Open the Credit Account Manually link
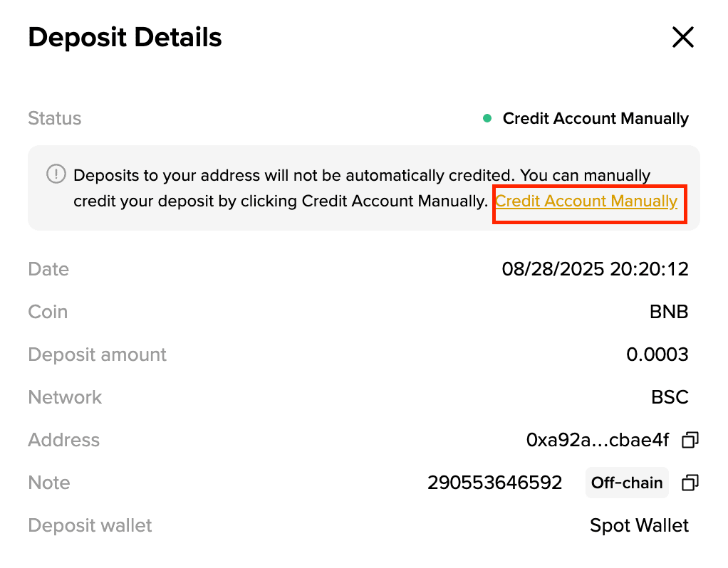The width and height of the screenshot is (728, 568). click(x=586, y=201)
